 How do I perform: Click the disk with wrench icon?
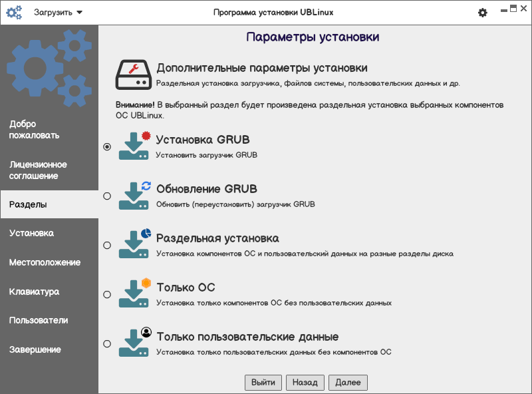coord(134,75)
